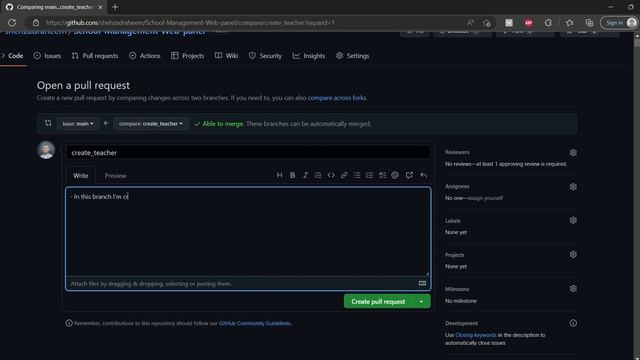The image size is (640, 360).
Task: Open the Projects tab
Action: tap(188, 56)
